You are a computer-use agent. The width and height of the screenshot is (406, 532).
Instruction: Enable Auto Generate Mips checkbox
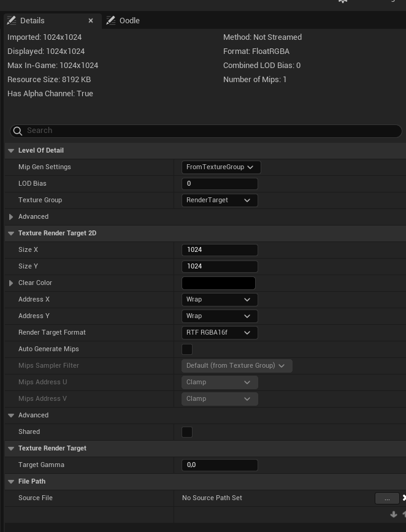pyautogui.click(x=187, y=349)
